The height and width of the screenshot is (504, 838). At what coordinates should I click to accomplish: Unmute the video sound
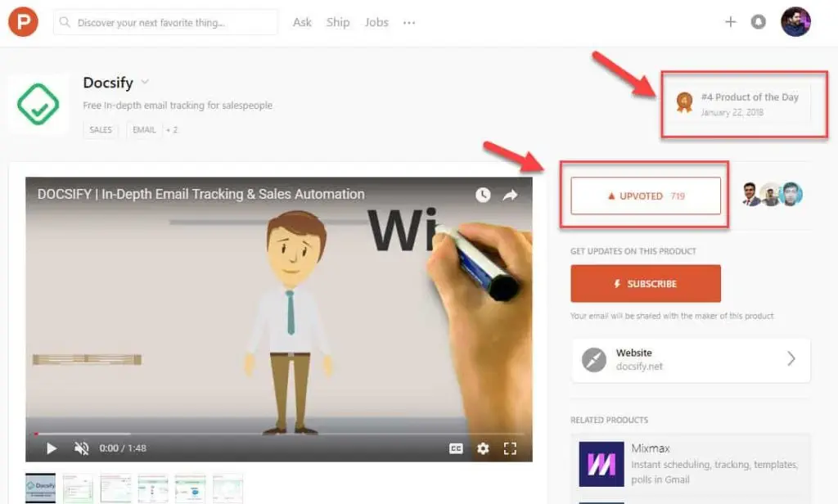[x=81, y=448]
